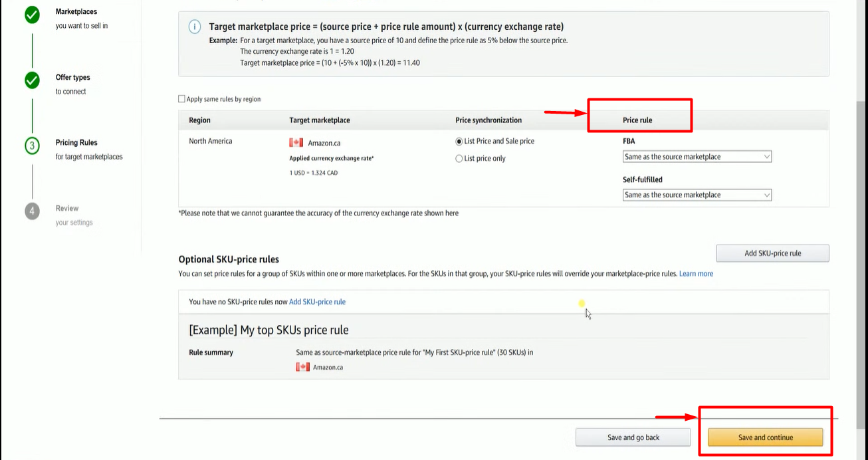This screenshot has width=868, height=460.
Task: Click the Add SKU-price rule button
Action: 772,253
